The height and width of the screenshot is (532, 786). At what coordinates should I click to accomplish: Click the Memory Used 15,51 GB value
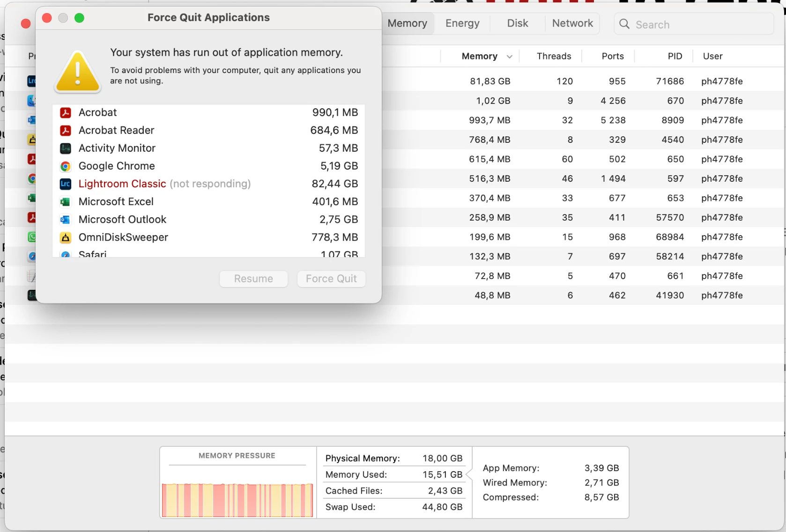tap(442, 474)
